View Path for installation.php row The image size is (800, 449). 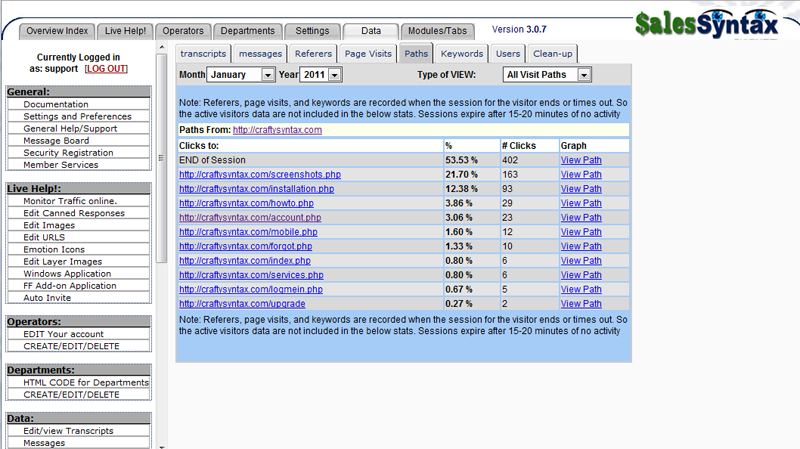coord(581,189)
